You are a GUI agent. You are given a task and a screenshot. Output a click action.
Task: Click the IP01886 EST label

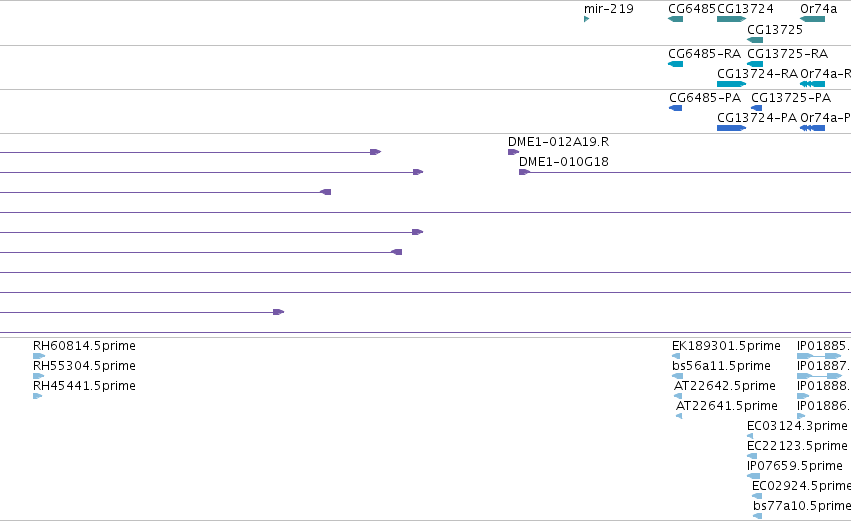pos(824,406)
